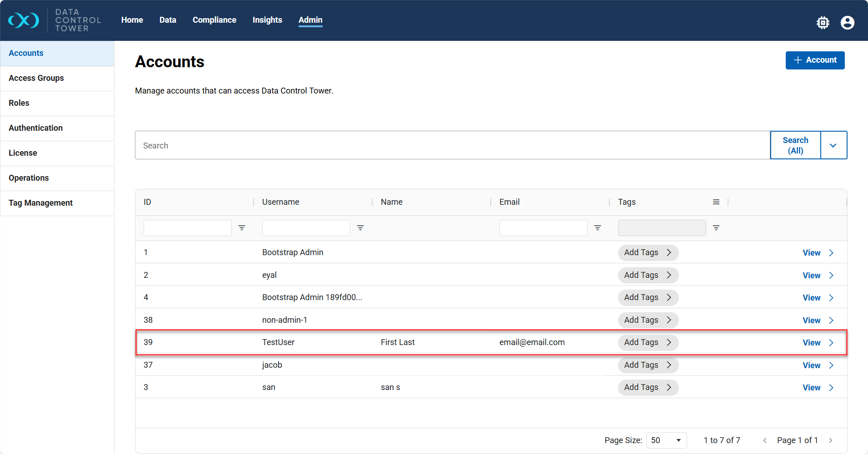Expand the Search (All) dropdown arrow

tap(833, 145)
